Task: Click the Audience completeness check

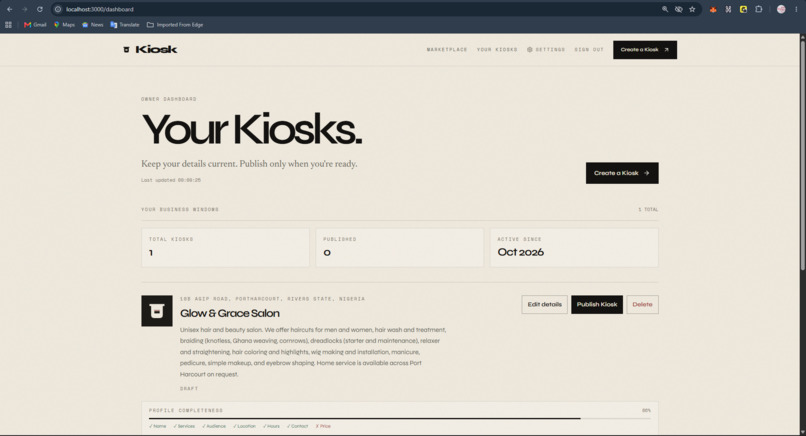Action: pyautogui.click(x=214, y=426)
